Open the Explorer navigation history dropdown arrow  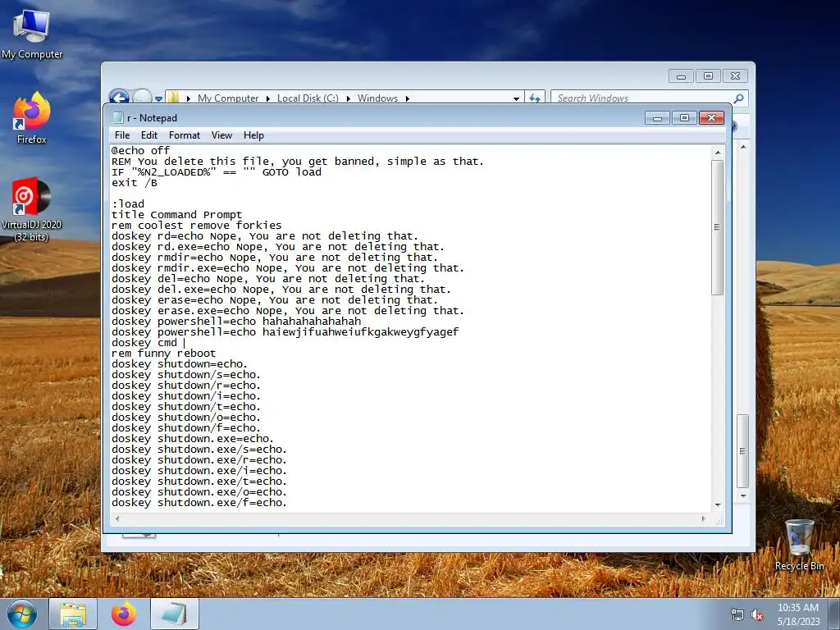(158, 98)
